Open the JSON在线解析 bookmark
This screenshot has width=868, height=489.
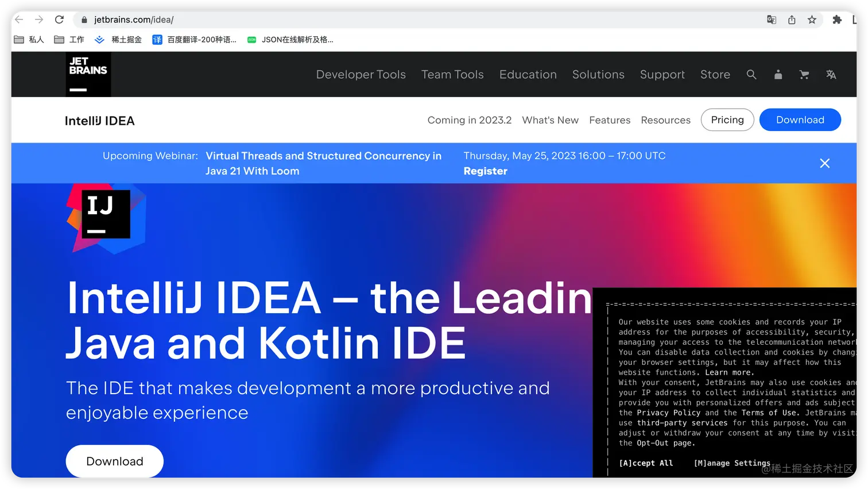pos(290,40)
